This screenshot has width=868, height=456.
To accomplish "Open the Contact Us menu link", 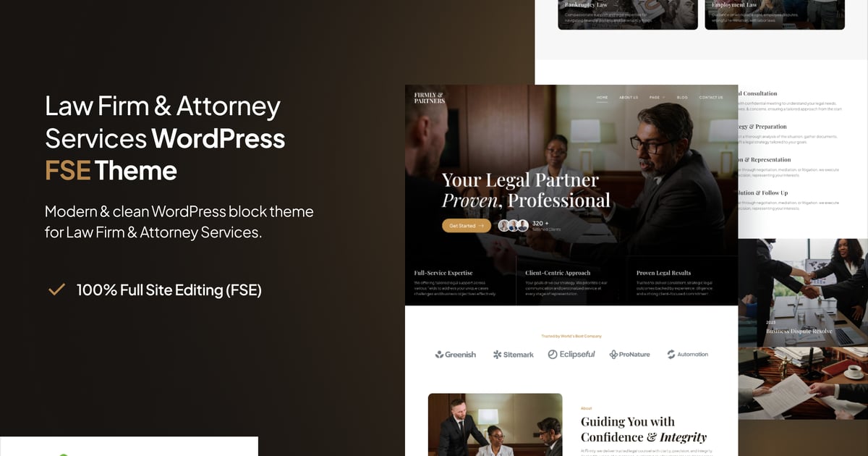I will 711,98.
